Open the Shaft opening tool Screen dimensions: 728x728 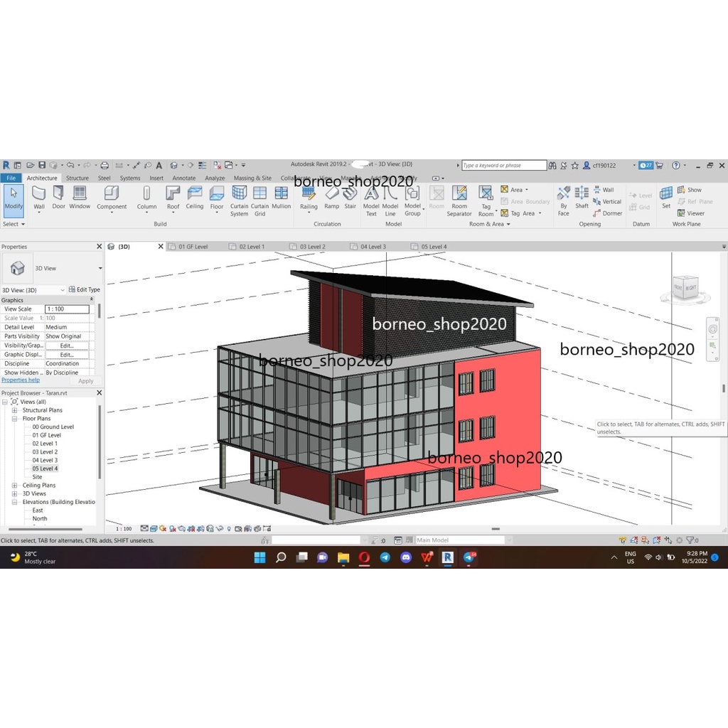click(582, 197)
